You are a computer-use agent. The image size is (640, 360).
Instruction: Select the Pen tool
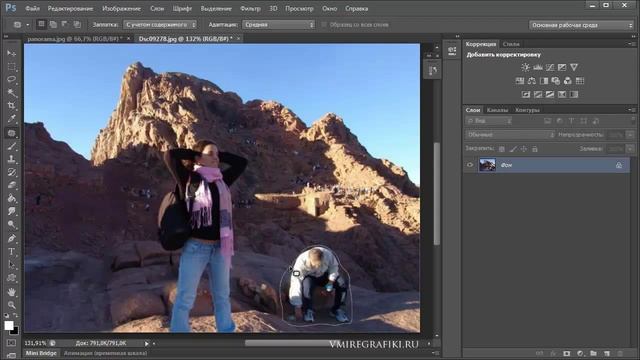click(x=11, y=238)
